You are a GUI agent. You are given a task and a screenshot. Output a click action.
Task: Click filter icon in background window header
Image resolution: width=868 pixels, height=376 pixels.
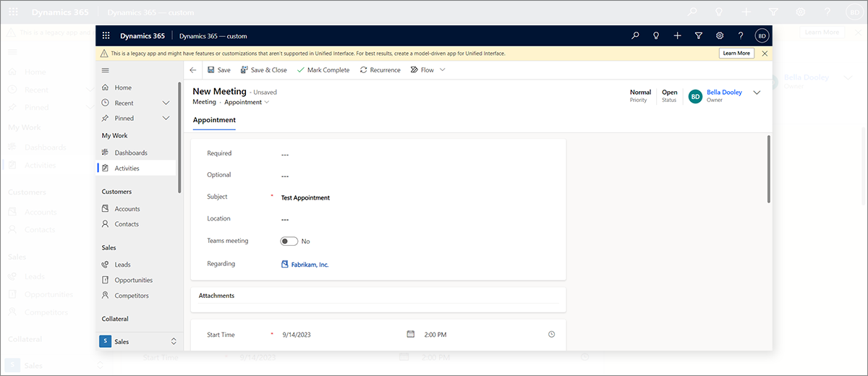(x=773, y=12)
